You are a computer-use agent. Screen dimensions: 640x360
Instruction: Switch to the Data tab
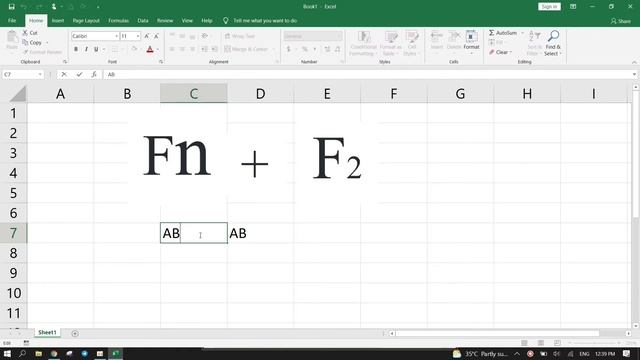tap(143, 20)
